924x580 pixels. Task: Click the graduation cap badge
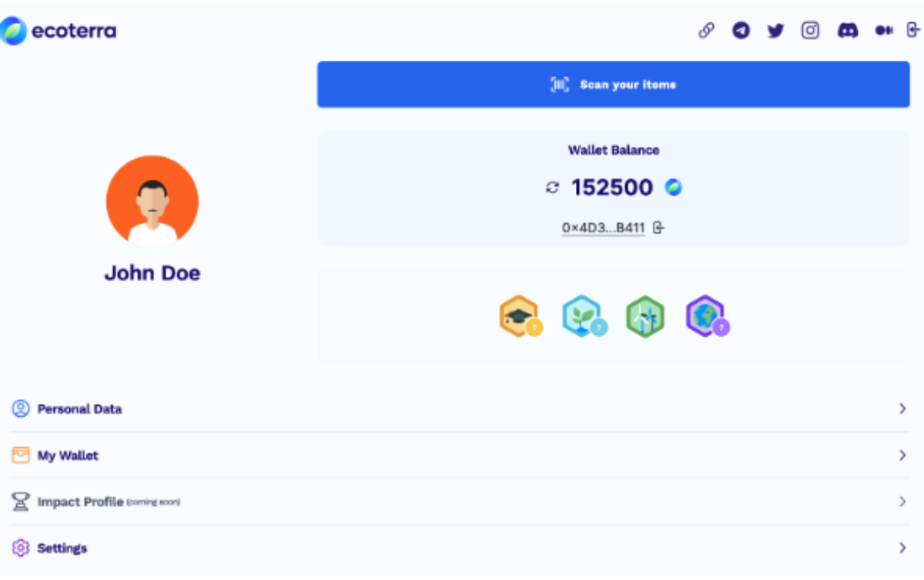518,316
